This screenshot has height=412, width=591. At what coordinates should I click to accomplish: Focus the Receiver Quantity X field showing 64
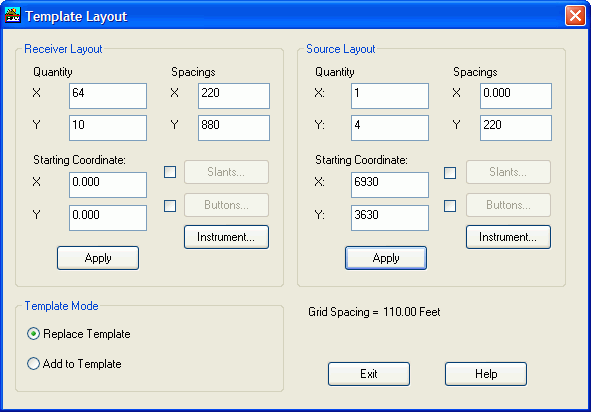[x=108, y=96]
